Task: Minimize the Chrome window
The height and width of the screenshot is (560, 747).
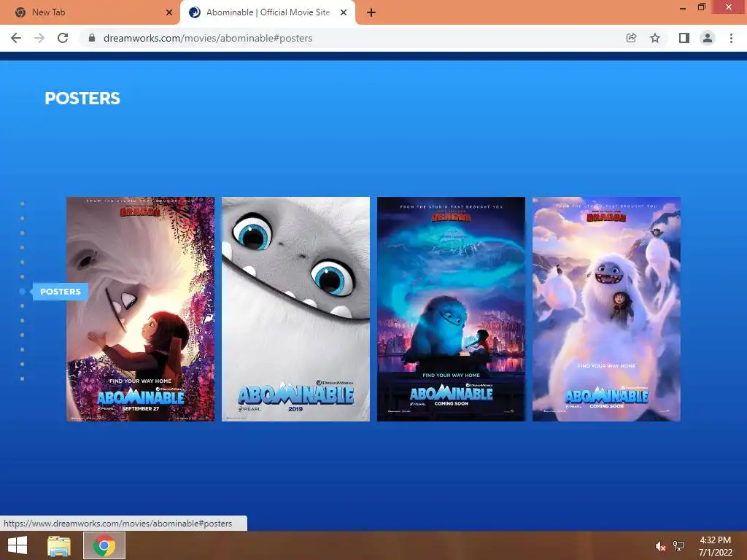Action: 683,7
